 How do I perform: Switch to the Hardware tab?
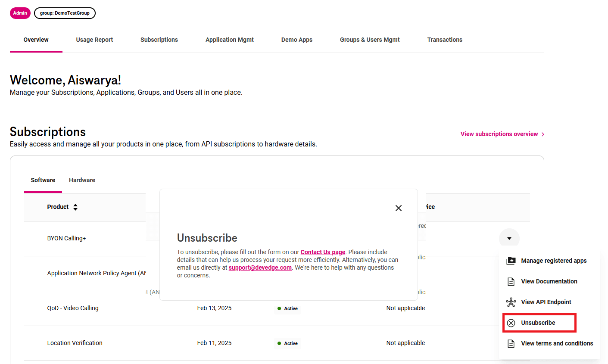click(x=82, y=180)
